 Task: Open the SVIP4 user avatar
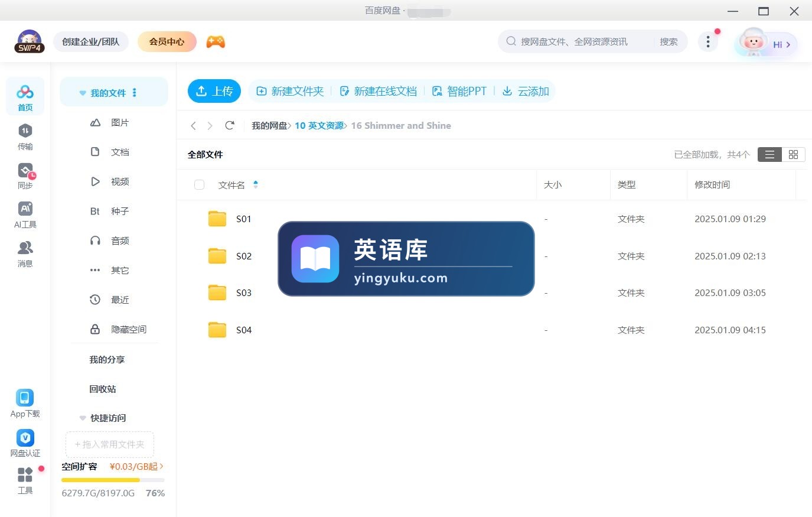(x=30, y=41)
